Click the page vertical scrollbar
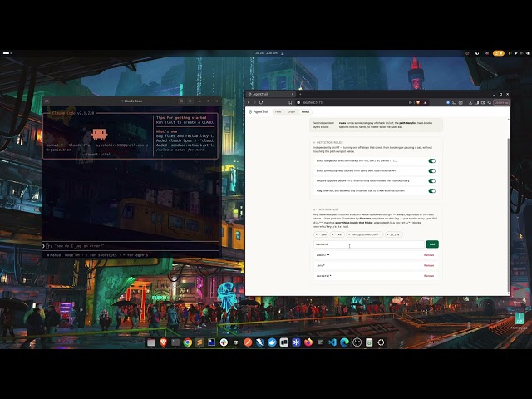The width and height of the screenshot is (532, 399). pos(508,214)
